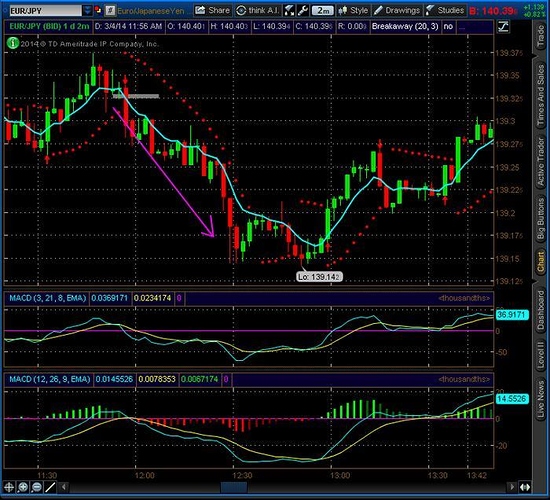Click the wrench chart settings icon
This screenshot has height=500, width=550.
pos(303,11)
